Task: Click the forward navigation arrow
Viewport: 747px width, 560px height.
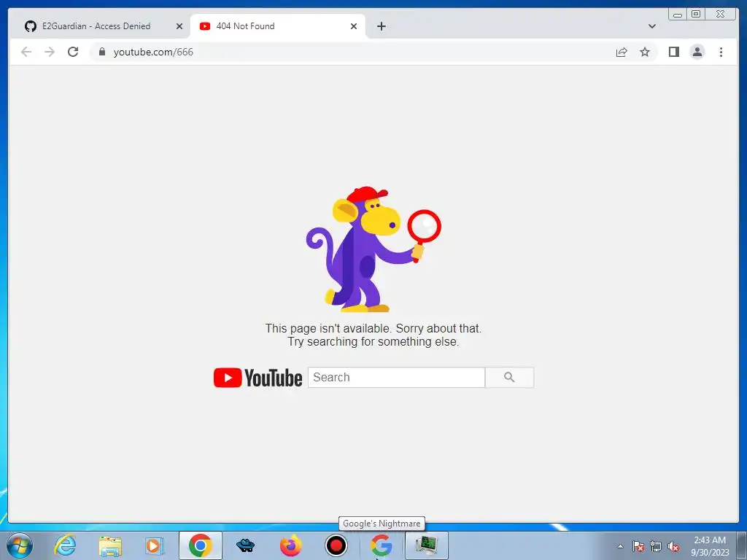Action: click(50, 52)
